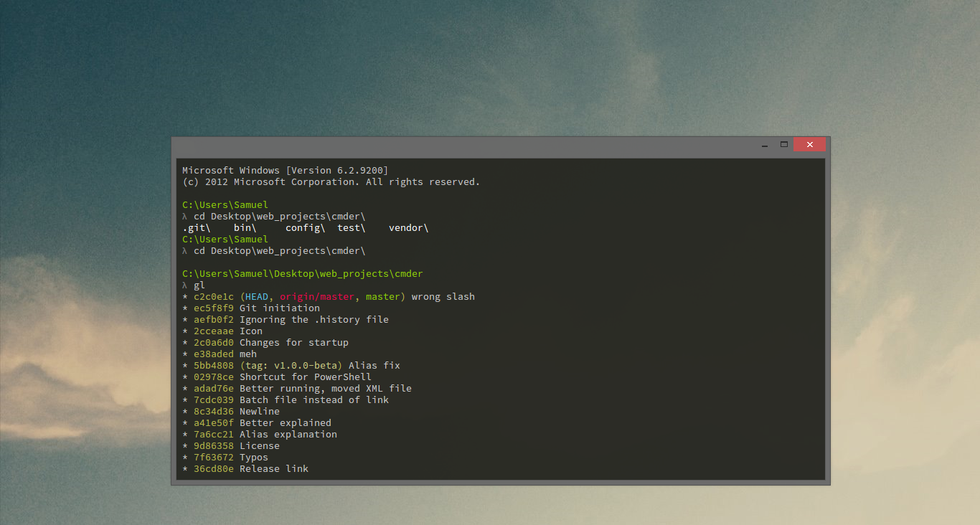
Task: Click the master branch label
Action: (x=382, y=296)
